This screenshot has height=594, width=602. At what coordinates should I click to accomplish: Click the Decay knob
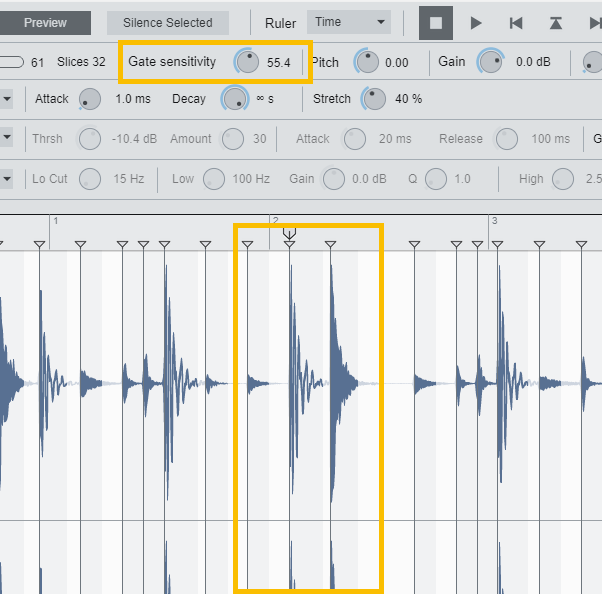235,99
